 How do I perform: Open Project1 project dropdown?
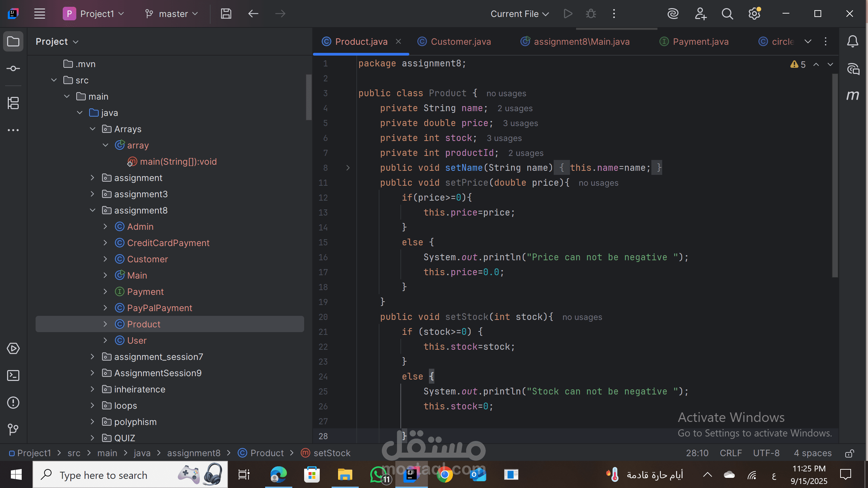[94, 14]
